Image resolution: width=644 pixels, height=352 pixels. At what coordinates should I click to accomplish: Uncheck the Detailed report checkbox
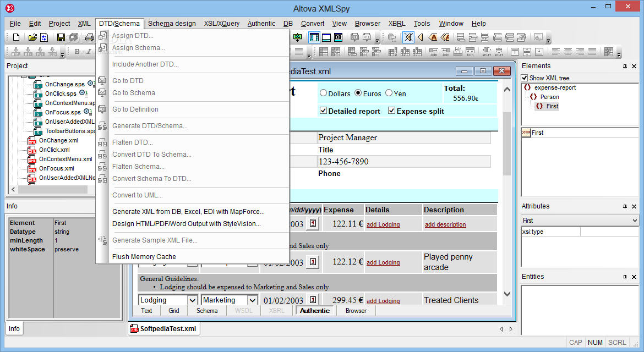[323, 111]
